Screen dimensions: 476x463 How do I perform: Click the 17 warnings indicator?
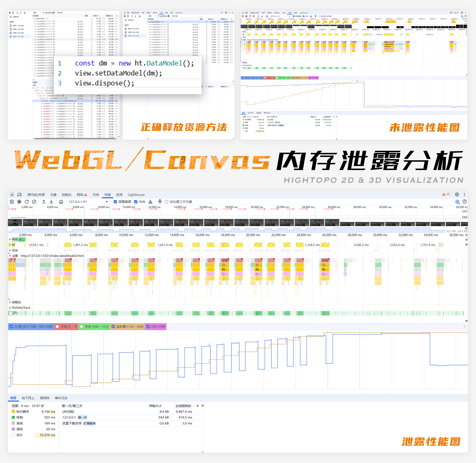point(446,194)
